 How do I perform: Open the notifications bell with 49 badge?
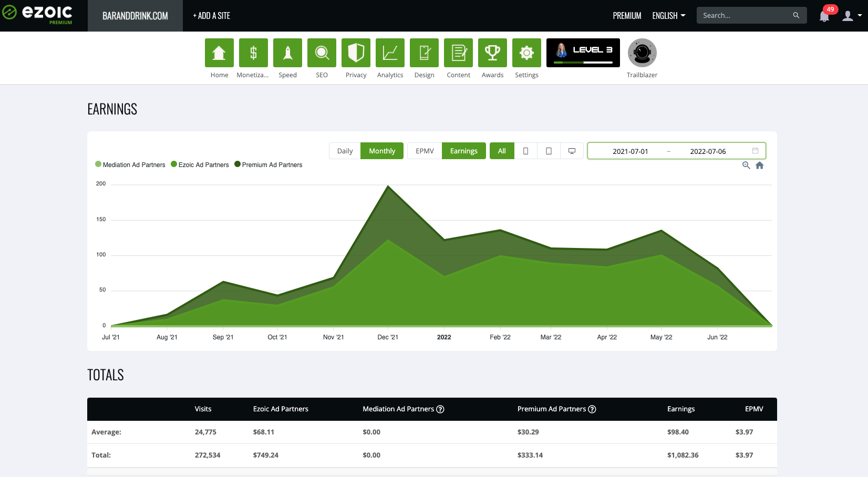[x=825, y=16]
